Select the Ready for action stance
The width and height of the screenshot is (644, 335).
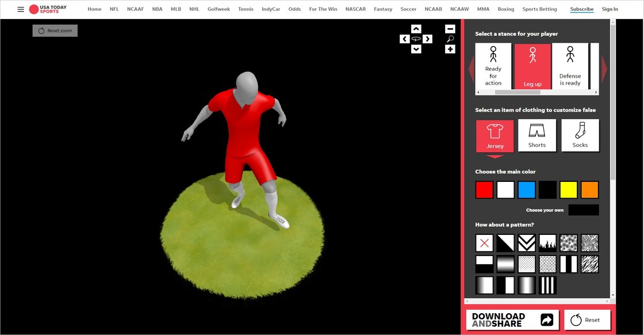[493, 66]
